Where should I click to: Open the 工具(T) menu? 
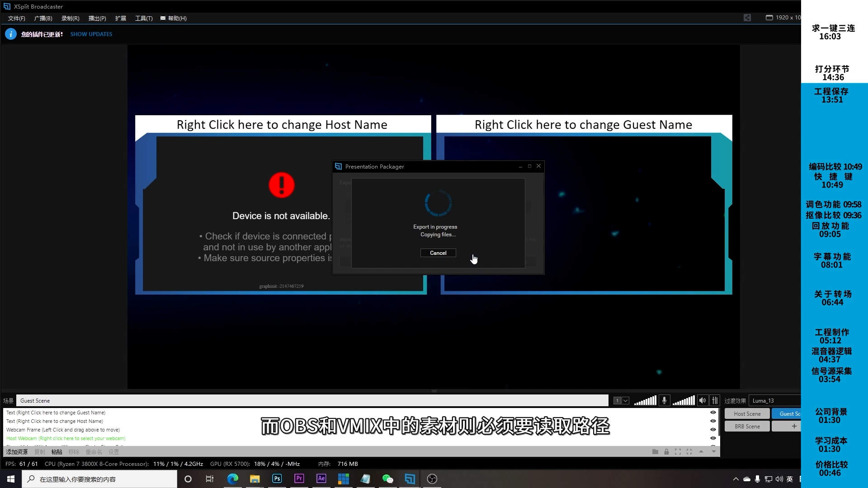[143, 18]
